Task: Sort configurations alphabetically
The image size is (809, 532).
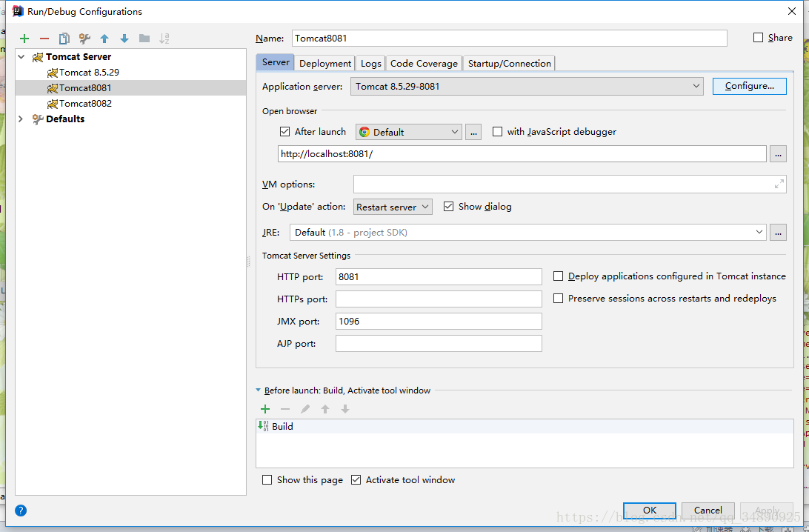Action: (164, 39)
